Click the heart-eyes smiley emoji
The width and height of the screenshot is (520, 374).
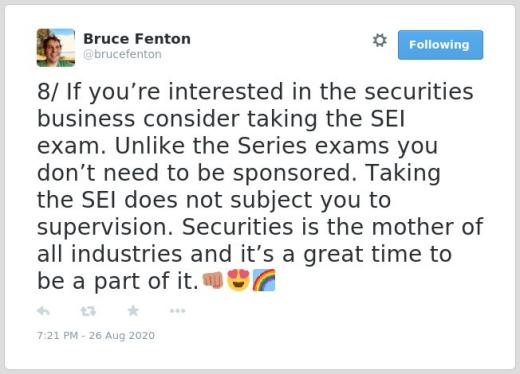tap(238, 280)
